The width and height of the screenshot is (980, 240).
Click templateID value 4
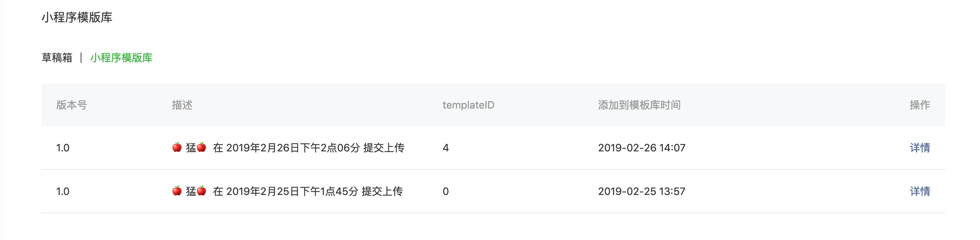(x=446, y=148)
